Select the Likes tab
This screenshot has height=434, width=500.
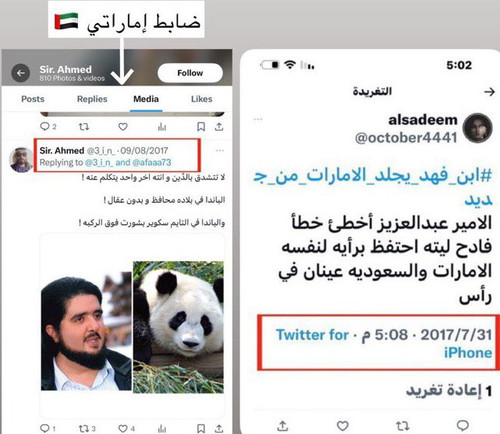click(202, 99)
